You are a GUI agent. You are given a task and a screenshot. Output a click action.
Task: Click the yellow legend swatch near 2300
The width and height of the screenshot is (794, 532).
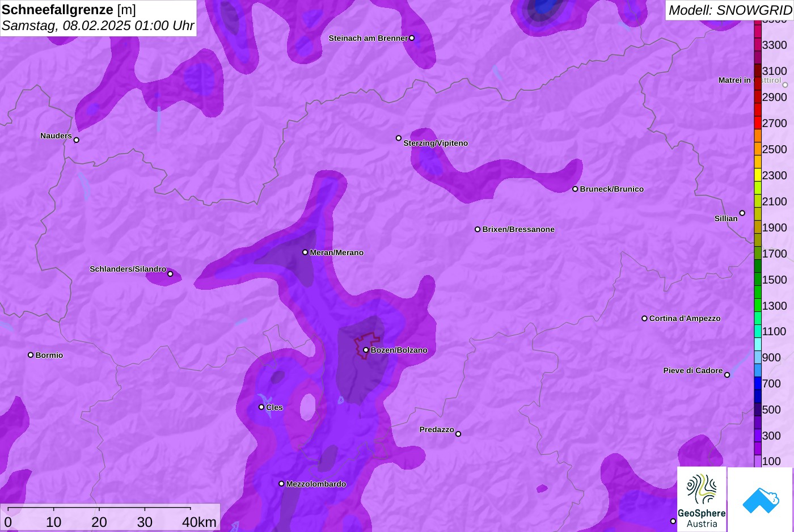pos(758,175)
